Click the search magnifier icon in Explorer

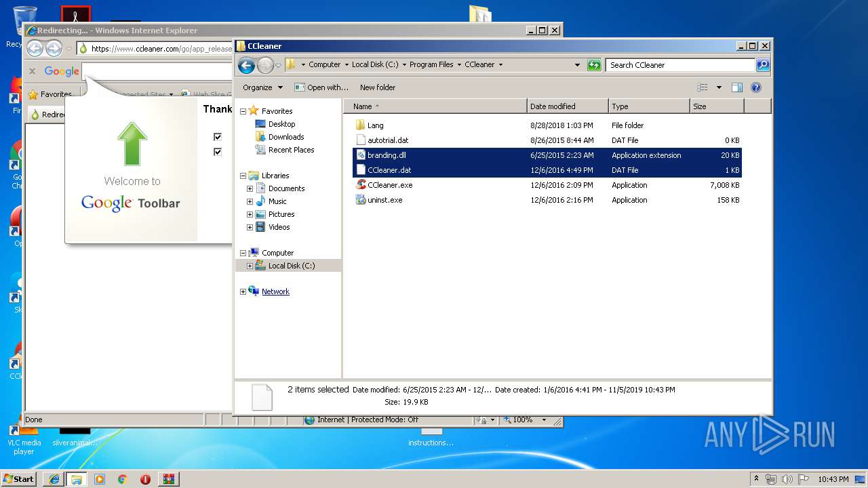pyautogui.click(x=763, y=65)
